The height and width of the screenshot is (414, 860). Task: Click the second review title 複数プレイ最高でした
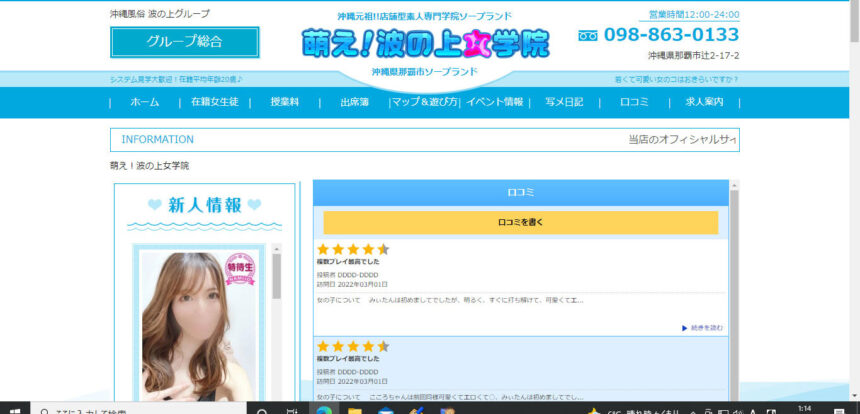pos(348,359)
